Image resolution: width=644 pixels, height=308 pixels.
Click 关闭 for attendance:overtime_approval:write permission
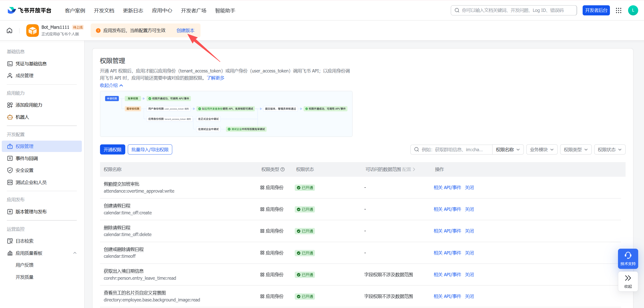469,188
